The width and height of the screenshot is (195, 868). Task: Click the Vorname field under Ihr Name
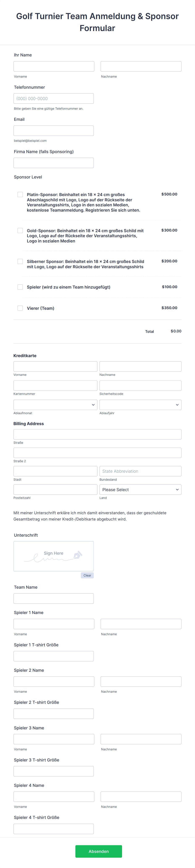pyautogui.click(x=53, y=66)
